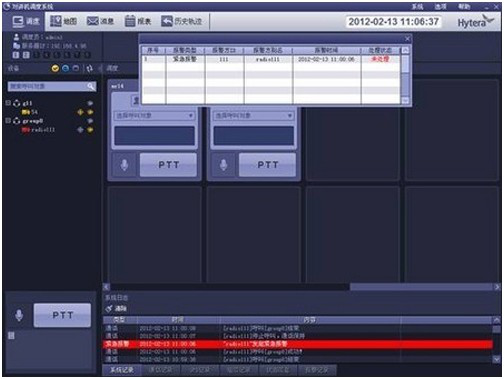This screenshot has height=379, width=504.
Task: Select the 系统记录 system log tab
Action: (x=122, y=370)
